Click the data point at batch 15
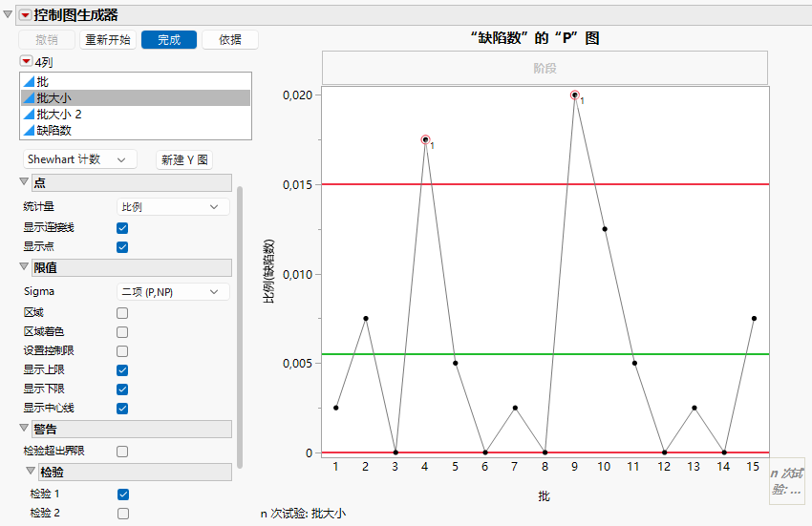Image resolution: width=812 pixels, height=526 pixels. [x=754, y=319]
